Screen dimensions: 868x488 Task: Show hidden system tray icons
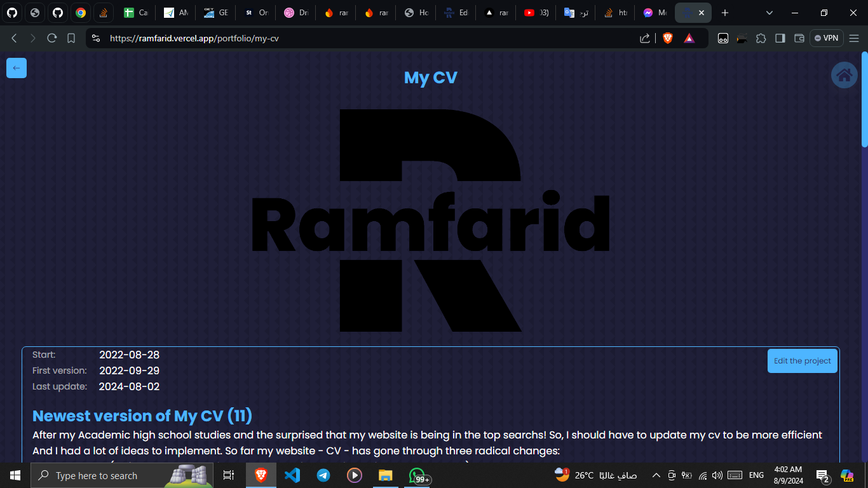pos(656,475)
